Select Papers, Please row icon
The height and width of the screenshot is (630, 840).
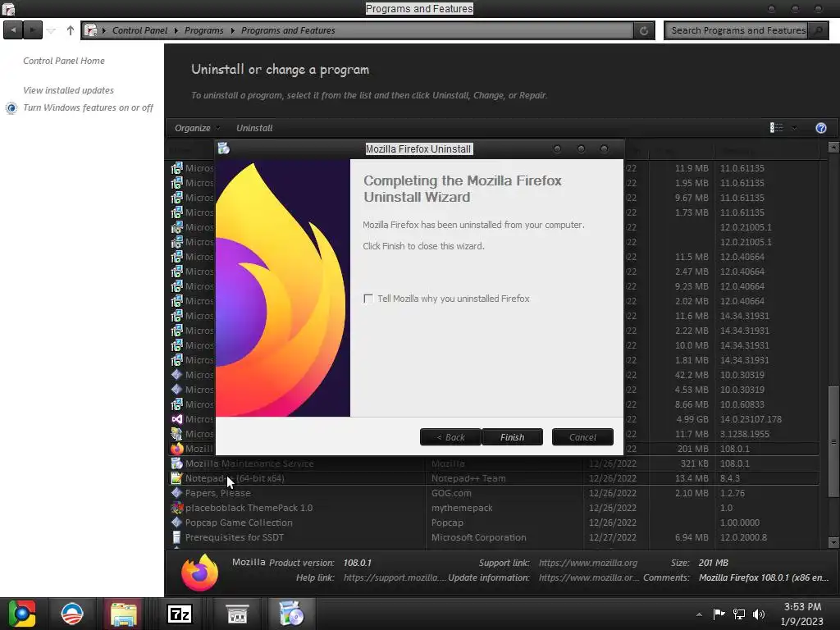click(177, 493)
